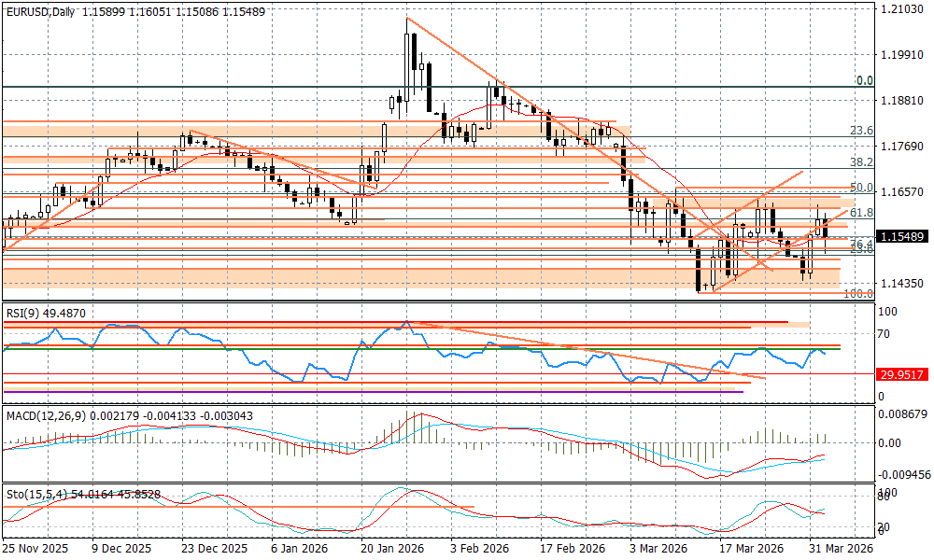Image resolution: width=934 pixels, height=560 pixels.
Task: Click the 20 Jan 2026 date marker
Action: coord(390,549)
